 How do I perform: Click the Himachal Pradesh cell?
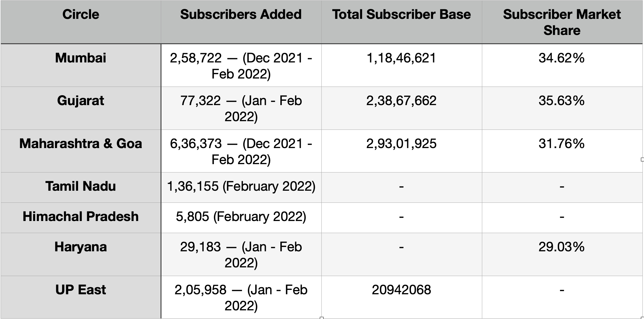(81, 218)
